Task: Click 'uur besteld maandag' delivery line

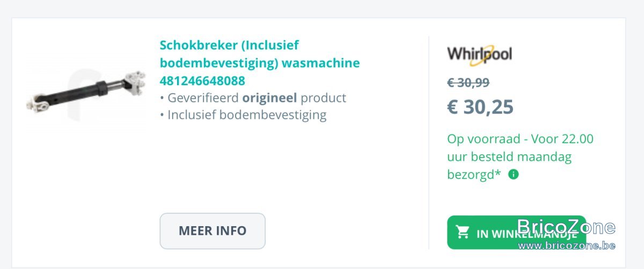Action: click(509, 156)
